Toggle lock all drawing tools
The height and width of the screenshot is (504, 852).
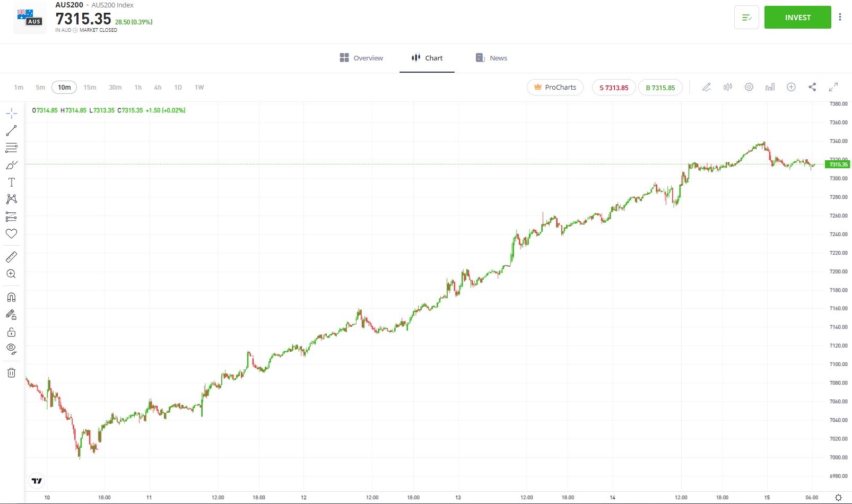pyautogui.click(x=12, y=332)
